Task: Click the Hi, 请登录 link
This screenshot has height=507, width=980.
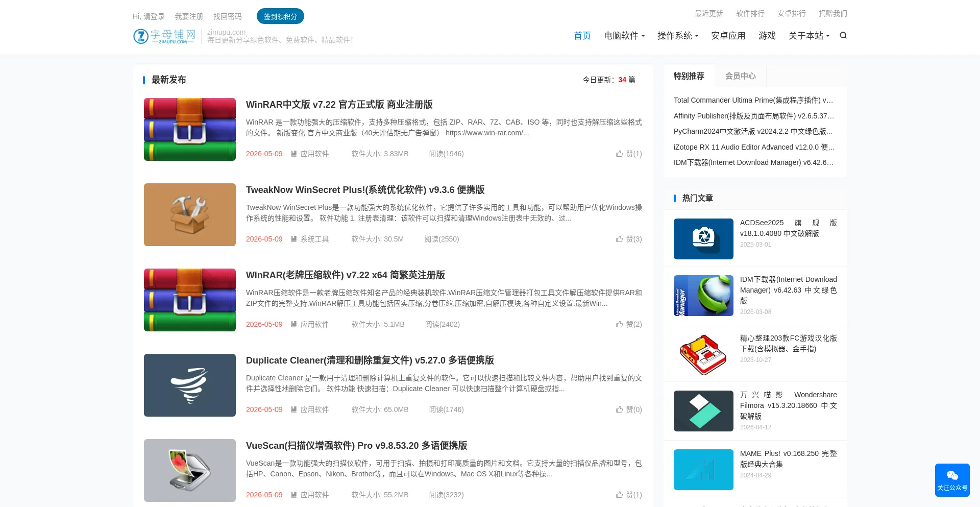Action: (149, 16)
